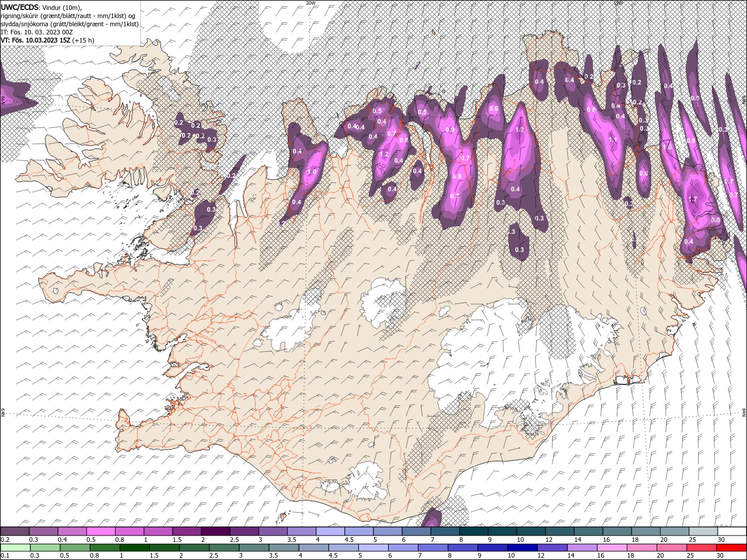Select the dark teal 8–9 swatch on purple scale

click(474, 531)
